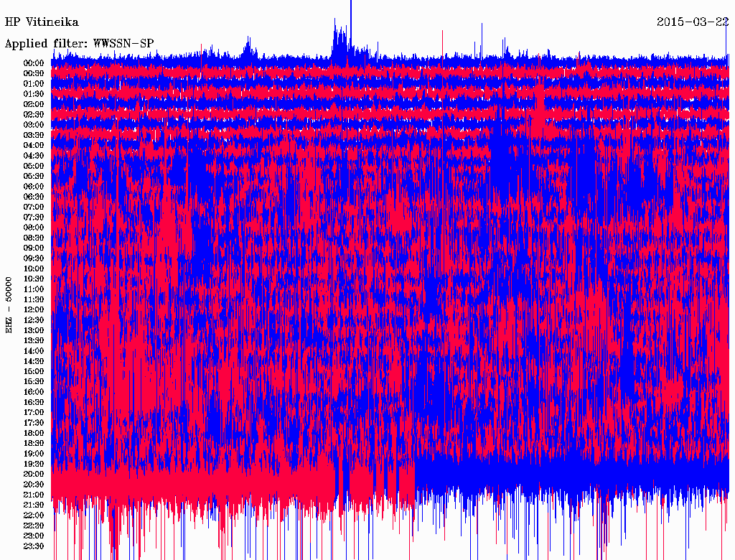This screenshot has width=735, height=560.
Task: Select the 13:30 time label
Action: click(34, 340)
